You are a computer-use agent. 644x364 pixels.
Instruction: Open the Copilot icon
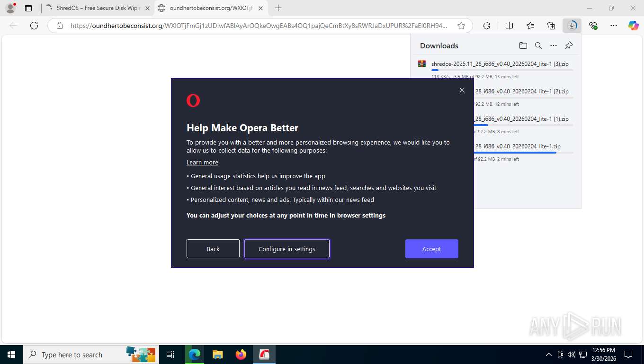point(633,26)
